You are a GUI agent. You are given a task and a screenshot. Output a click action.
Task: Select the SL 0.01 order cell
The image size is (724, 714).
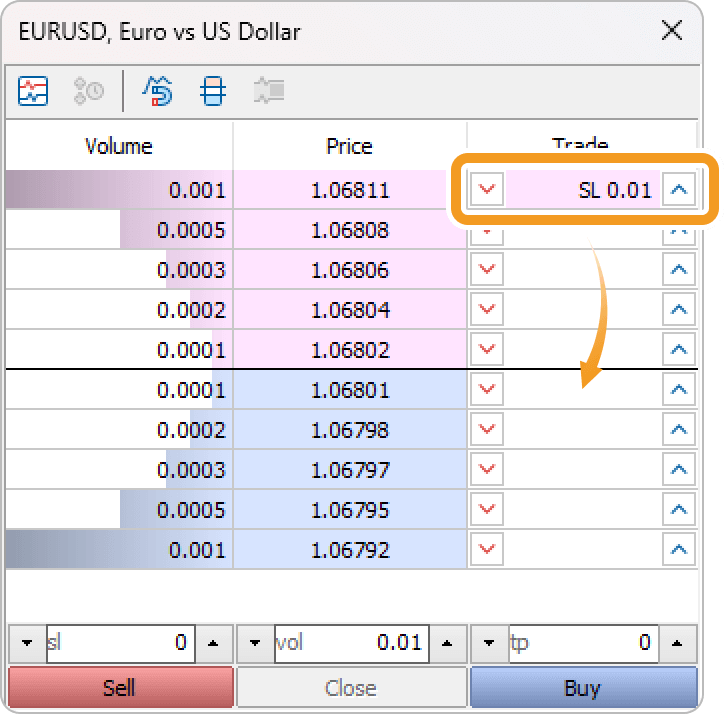coord(583,189)
